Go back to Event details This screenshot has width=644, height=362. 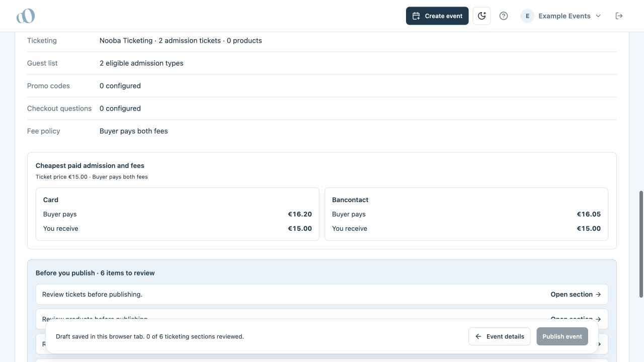[x=499, y=336]
